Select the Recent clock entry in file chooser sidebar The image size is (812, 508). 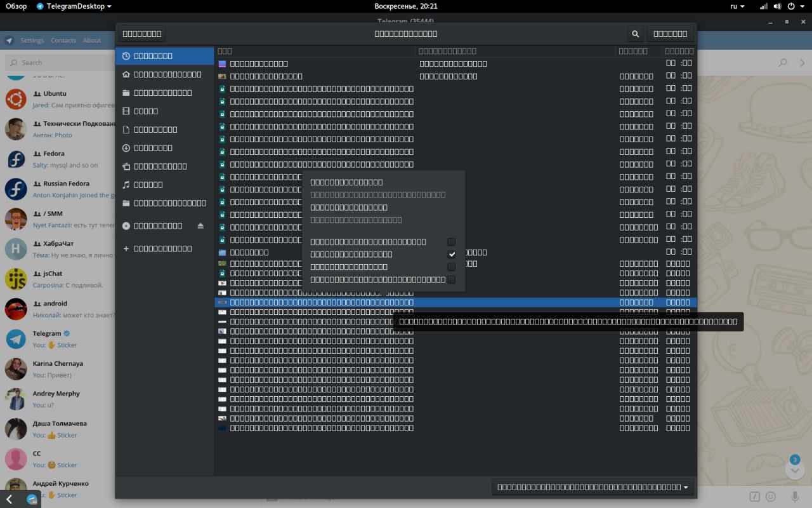tap(164, 56)
